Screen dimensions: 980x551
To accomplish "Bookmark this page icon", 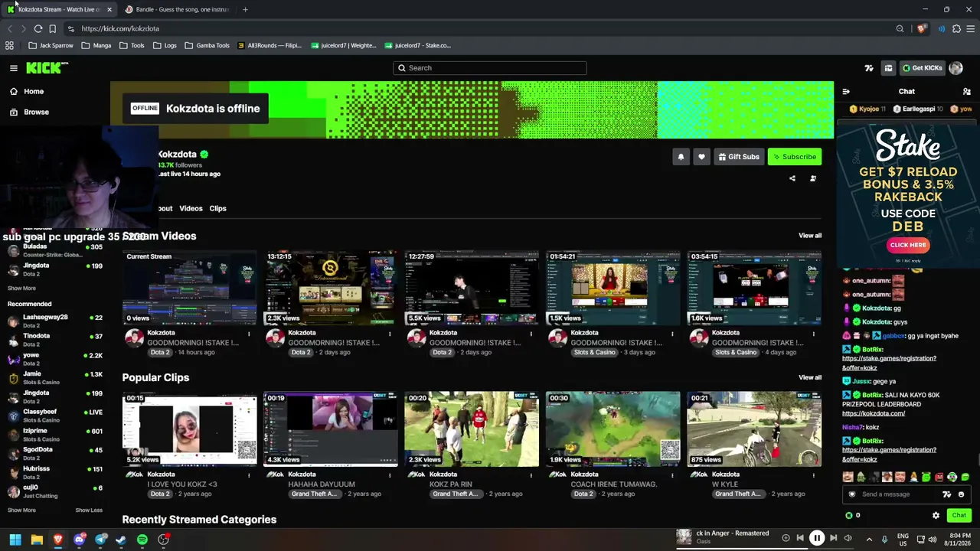I will [52, 29].
